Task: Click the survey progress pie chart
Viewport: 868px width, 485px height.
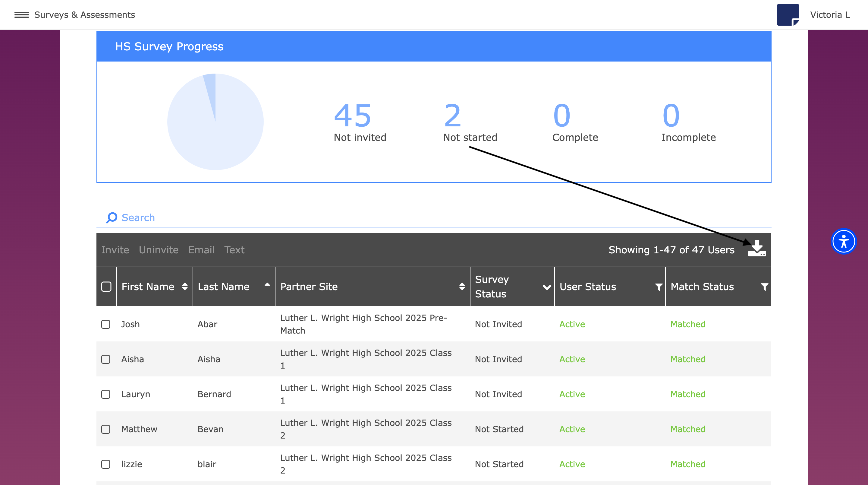Action: tap(215, 122)
